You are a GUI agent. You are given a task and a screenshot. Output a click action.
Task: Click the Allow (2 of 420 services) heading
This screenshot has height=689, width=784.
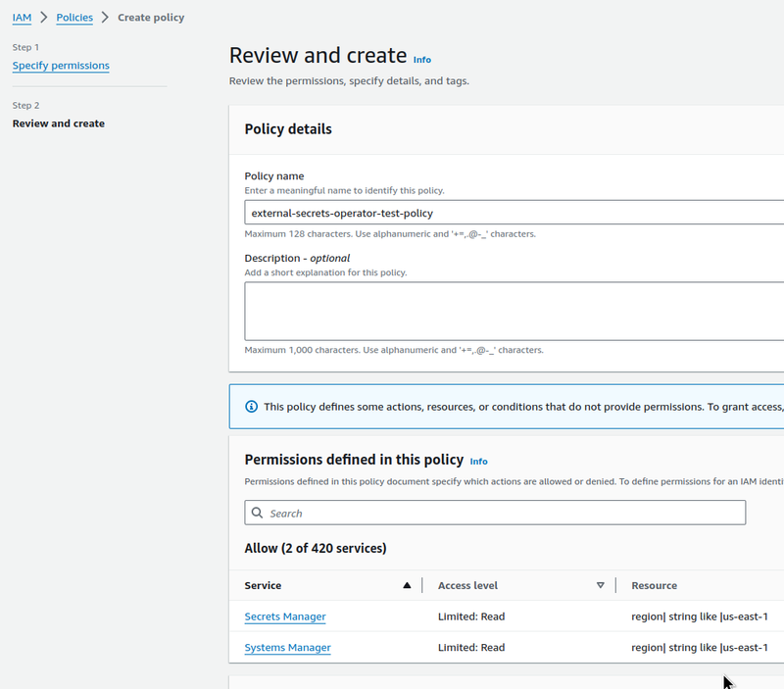pos(316,549)
